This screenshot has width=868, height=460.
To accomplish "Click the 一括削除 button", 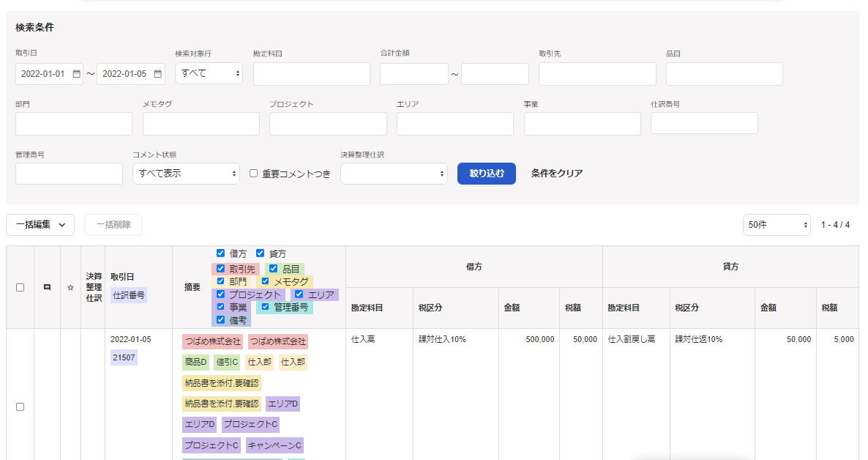I will pos(113,224).
